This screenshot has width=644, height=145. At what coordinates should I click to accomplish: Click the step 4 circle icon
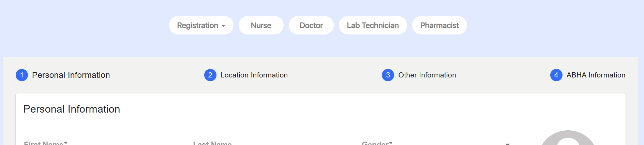556,75
